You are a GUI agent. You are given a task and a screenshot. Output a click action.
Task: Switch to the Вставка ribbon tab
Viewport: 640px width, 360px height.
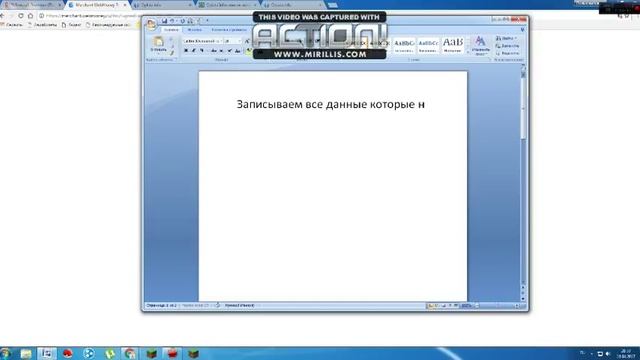pos(194,30)
